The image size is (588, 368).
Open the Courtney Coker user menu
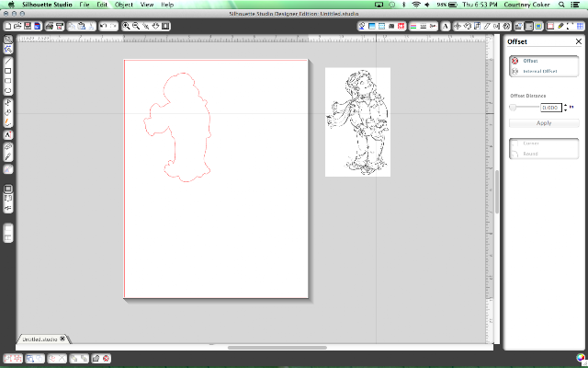pos(526,5)
